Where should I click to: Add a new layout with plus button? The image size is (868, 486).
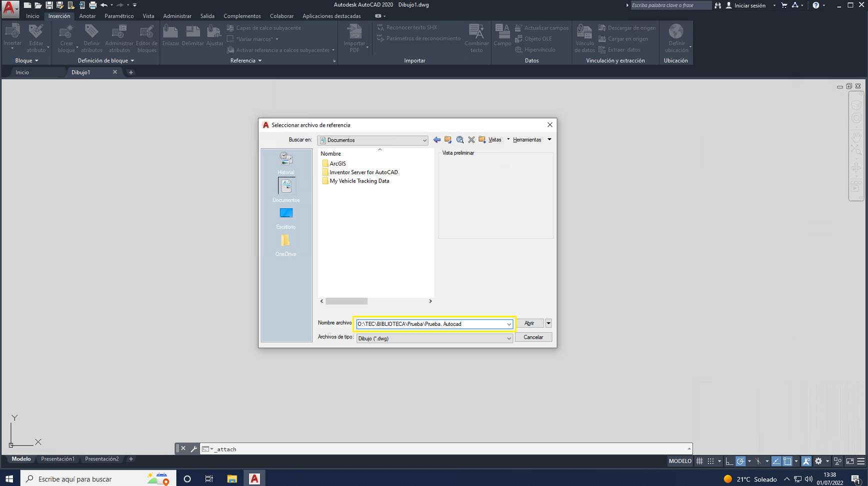point(131,459)
